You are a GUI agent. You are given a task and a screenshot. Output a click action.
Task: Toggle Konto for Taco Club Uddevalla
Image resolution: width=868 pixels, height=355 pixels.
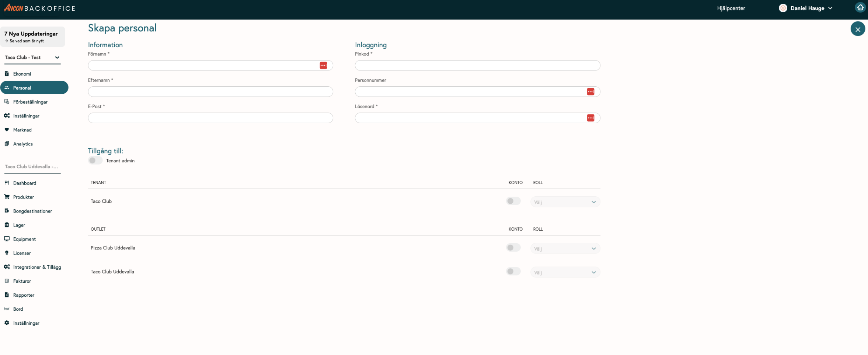[513, 272]
